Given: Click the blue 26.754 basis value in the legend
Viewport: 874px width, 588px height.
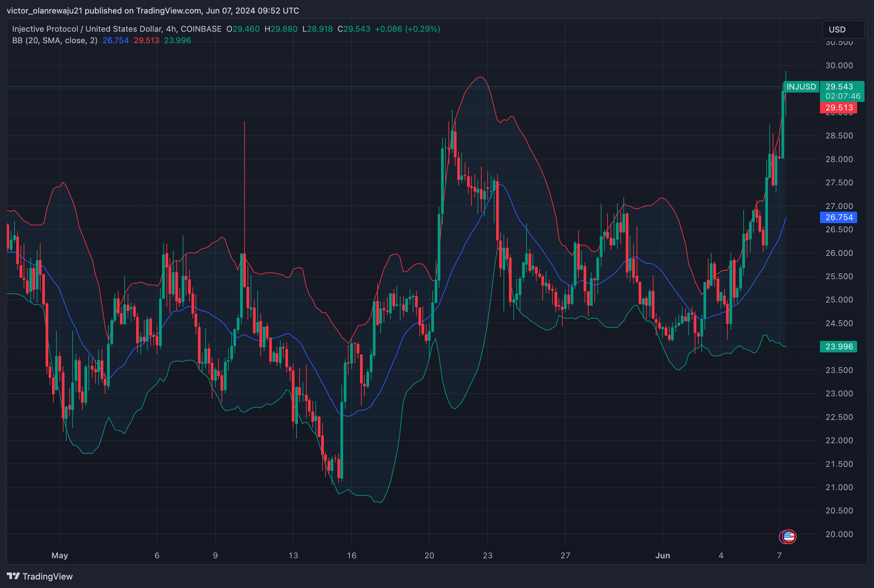Looking at the screenshot, I should (x=115, y=41).
